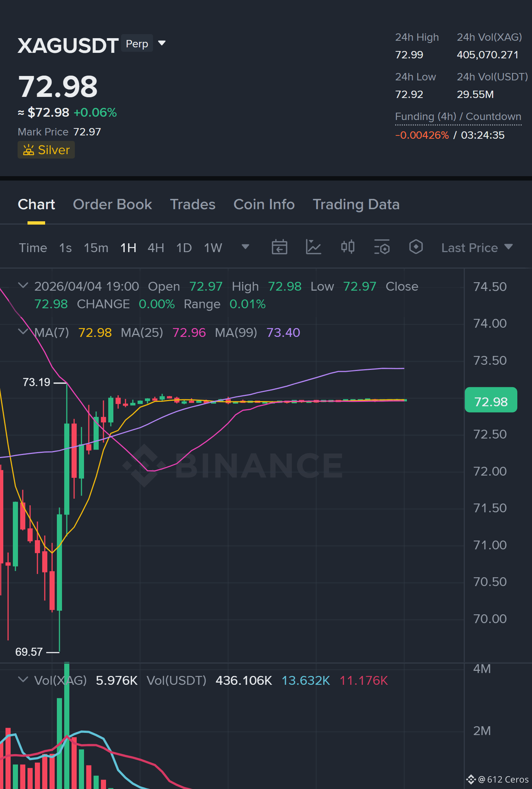Tap the Silver category badge

(46, 150)
